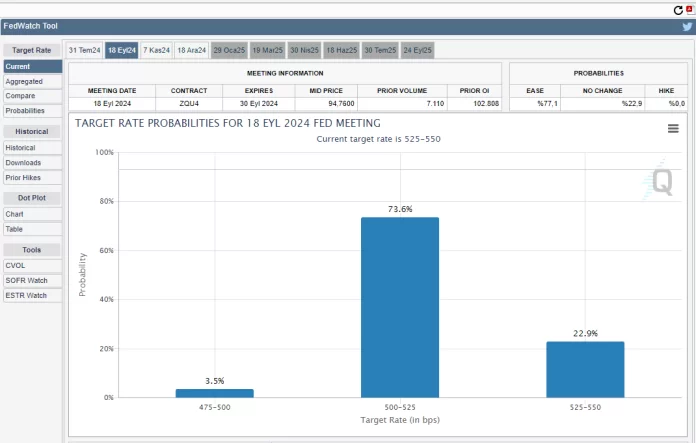696x443 pixels.
Task: Click Prior Hikes sidebar link
Action: (x=23, y=177)
